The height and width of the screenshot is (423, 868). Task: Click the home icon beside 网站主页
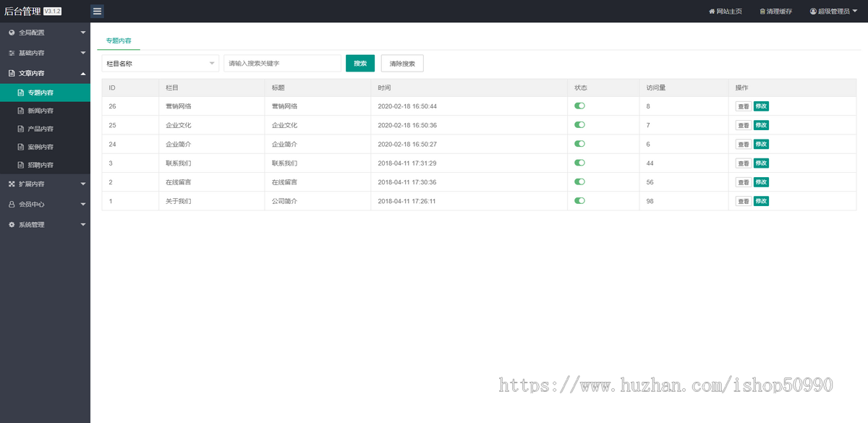point(712,12)
